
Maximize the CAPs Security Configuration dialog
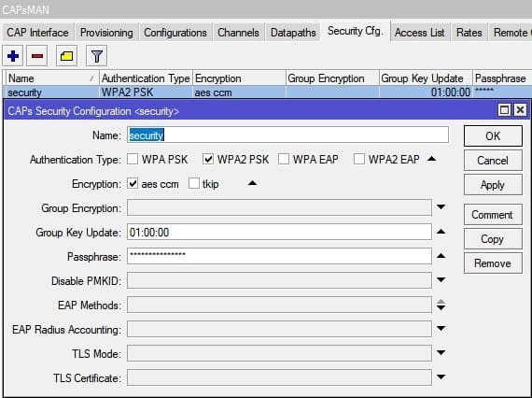[504, 110]
